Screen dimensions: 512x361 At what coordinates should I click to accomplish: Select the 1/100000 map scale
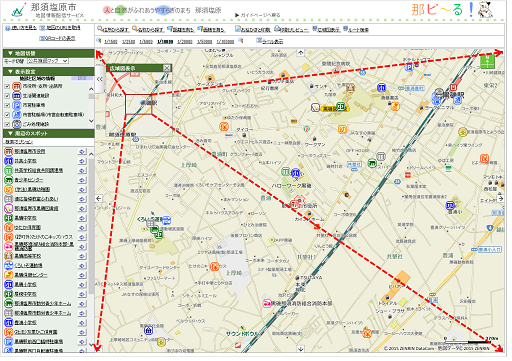227,42
